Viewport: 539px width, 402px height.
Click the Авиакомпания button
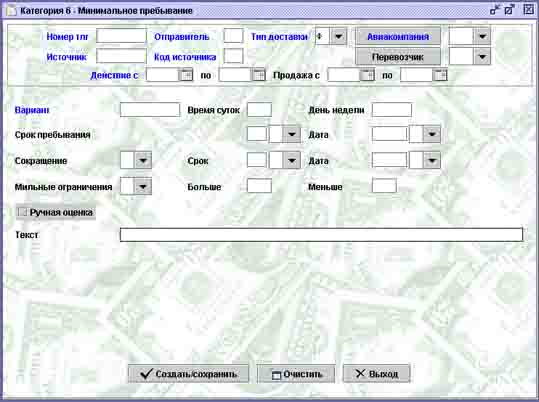[398, 36]
